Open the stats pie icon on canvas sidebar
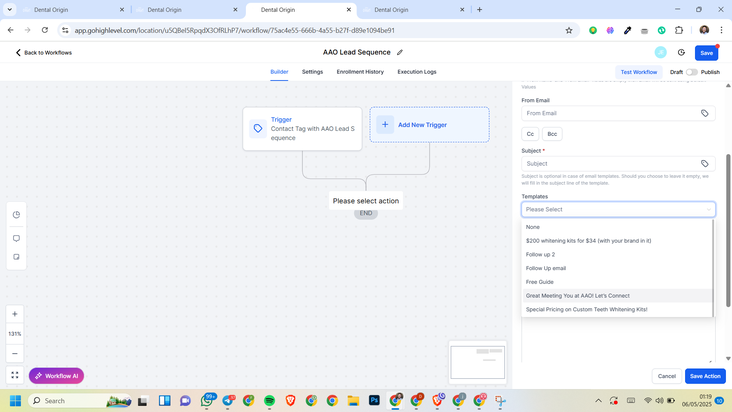 (x=16, y=215)
